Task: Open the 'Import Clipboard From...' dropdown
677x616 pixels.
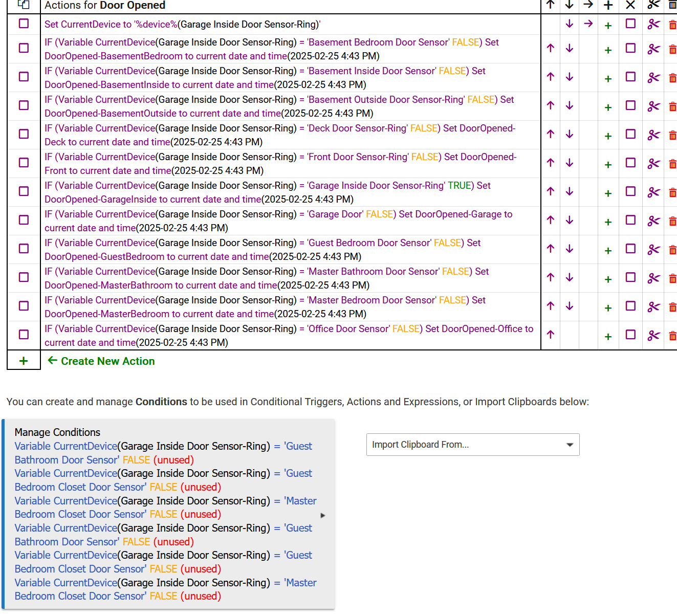Action: point(472,444)
